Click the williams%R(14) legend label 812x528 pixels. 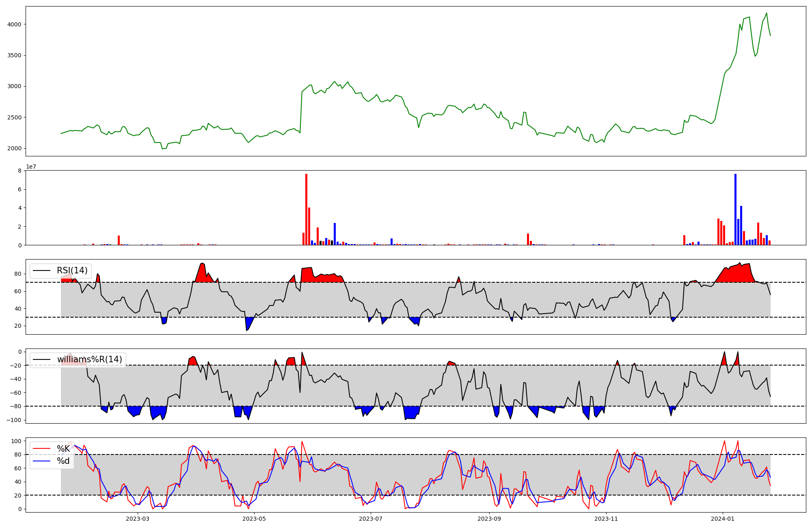tap(90, 359)
